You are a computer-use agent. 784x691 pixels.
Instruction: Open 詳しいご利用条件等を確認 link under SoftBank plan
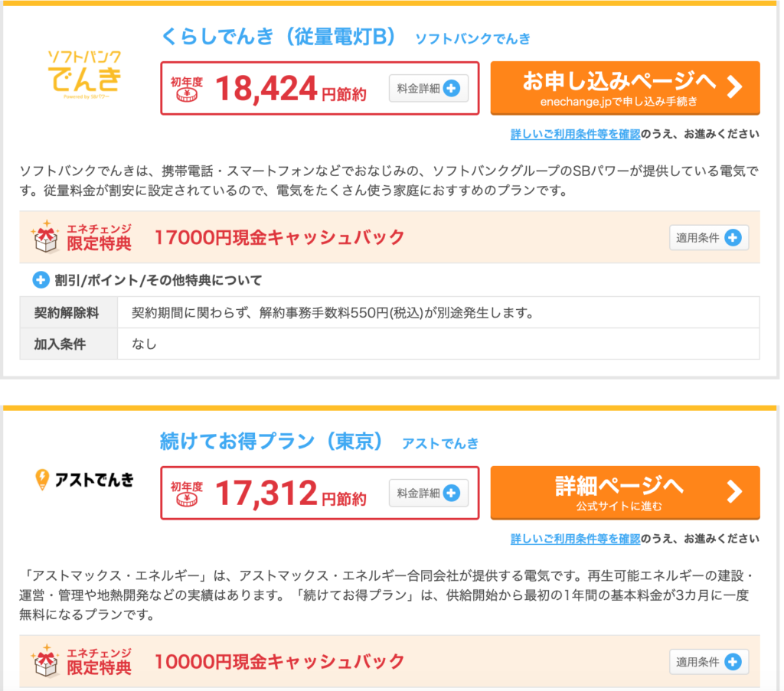(x=575, y=134)
